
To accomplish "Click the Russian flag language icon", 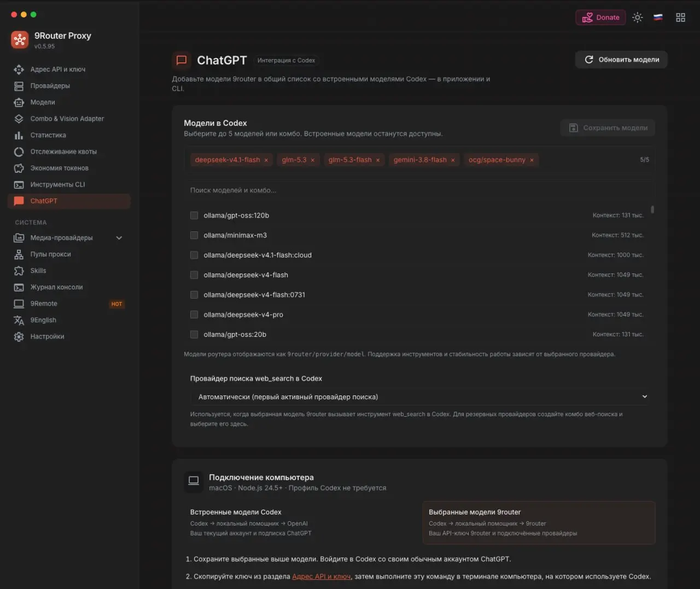I will (658, 18).
